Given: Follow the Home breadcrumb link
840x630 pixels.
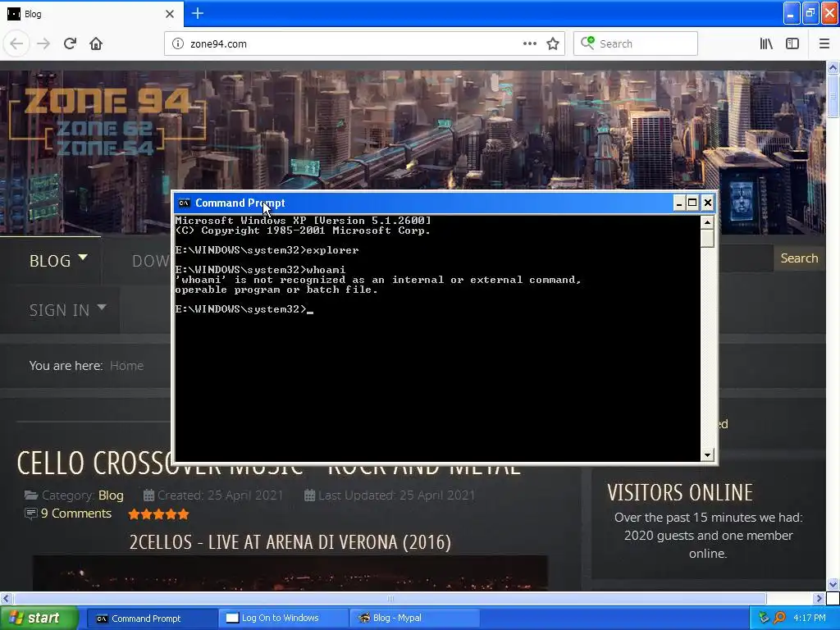Looking at the screenshot, I should [x=126, y=365].
